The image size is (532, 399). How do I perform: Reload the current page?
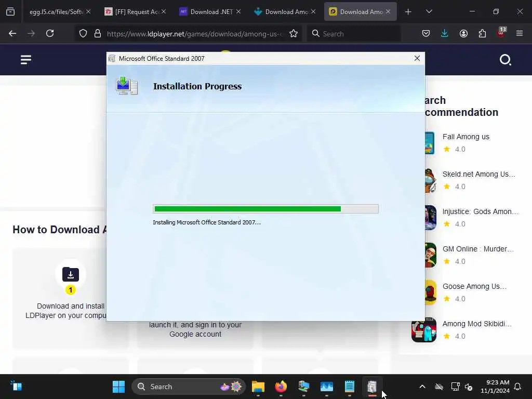tap(50, 34)
